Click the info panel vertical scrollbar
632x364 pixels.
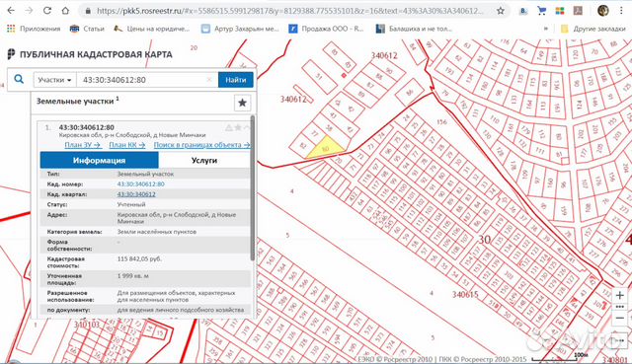tap(253, 187)
